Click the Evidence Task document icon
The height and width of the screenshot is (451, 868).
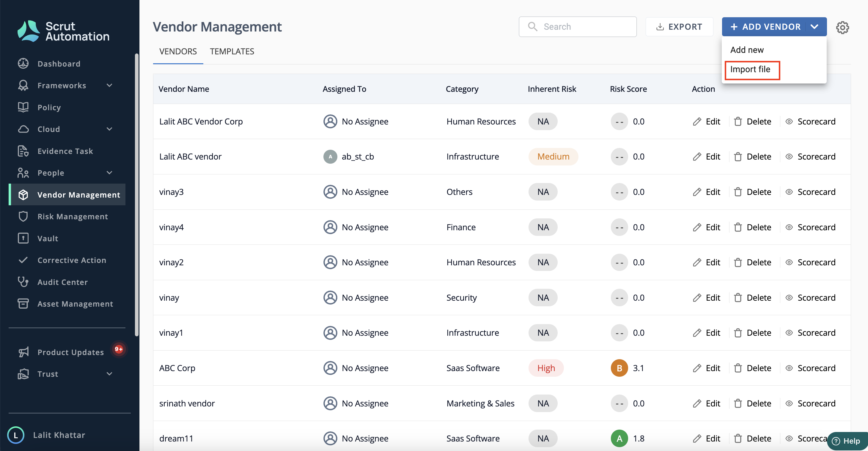coord(23,151)
